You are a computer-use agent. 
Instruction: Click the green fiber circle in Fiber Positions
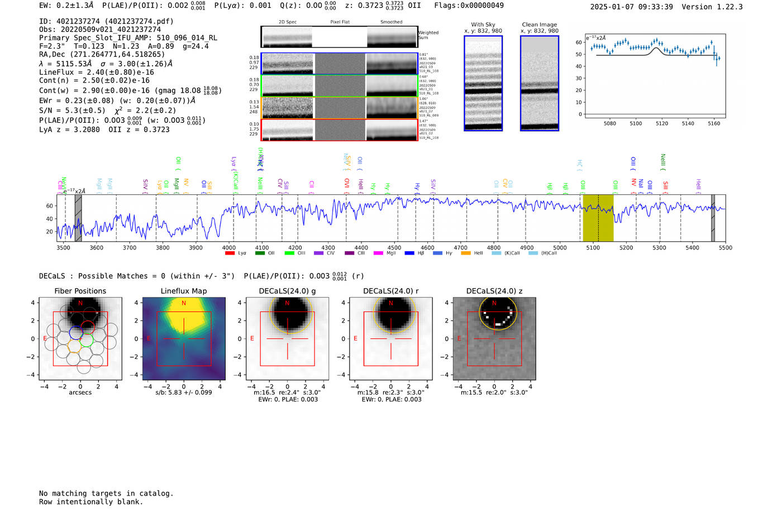click(86, 340)
